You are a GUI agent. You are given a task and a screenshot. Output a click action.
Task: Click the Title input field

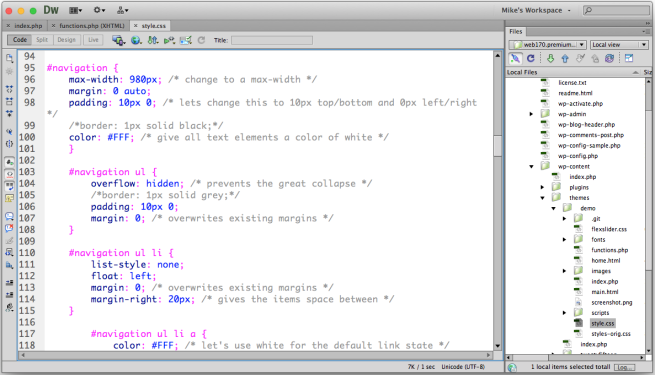coord(272,40)
